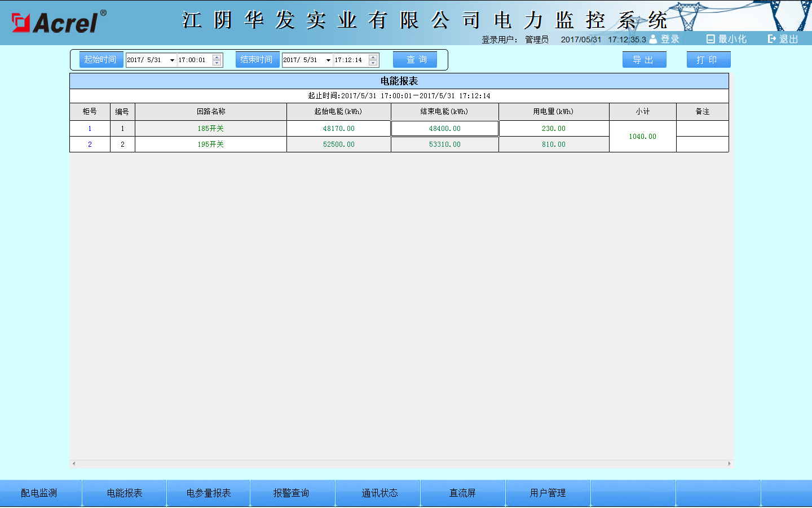This screenshot has width=812, height=508.
Task: Click the 最小化 minimize icon
Action: [710, 39]
